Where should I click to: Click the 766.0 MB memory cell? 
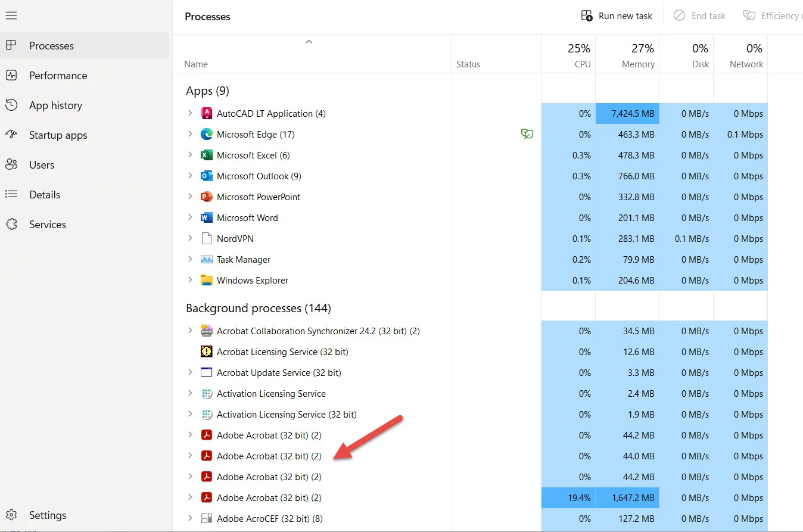pos(627,176)
